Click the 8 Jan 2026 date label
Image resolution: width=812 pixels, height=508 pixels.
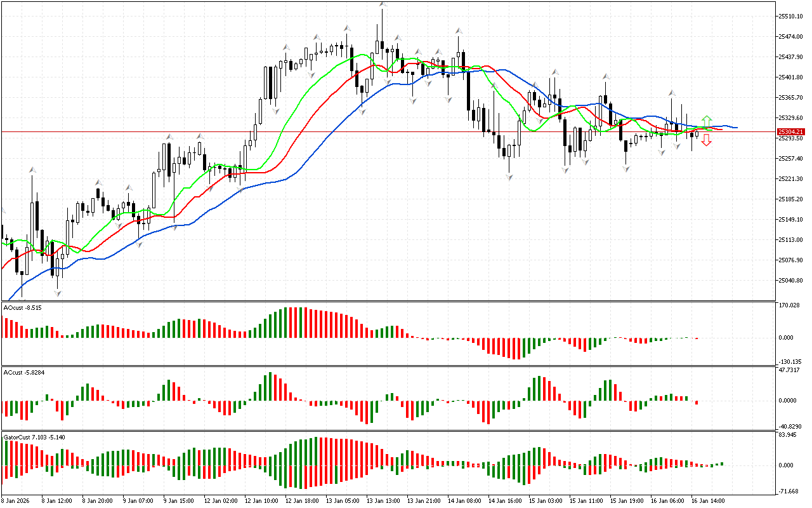click(x=18, y=501)
